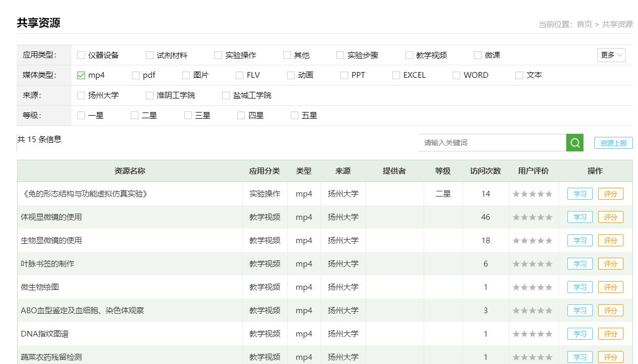638x364 pixels.
Task: Uncheck the mp4 media type checkbox
Action: 81,75
